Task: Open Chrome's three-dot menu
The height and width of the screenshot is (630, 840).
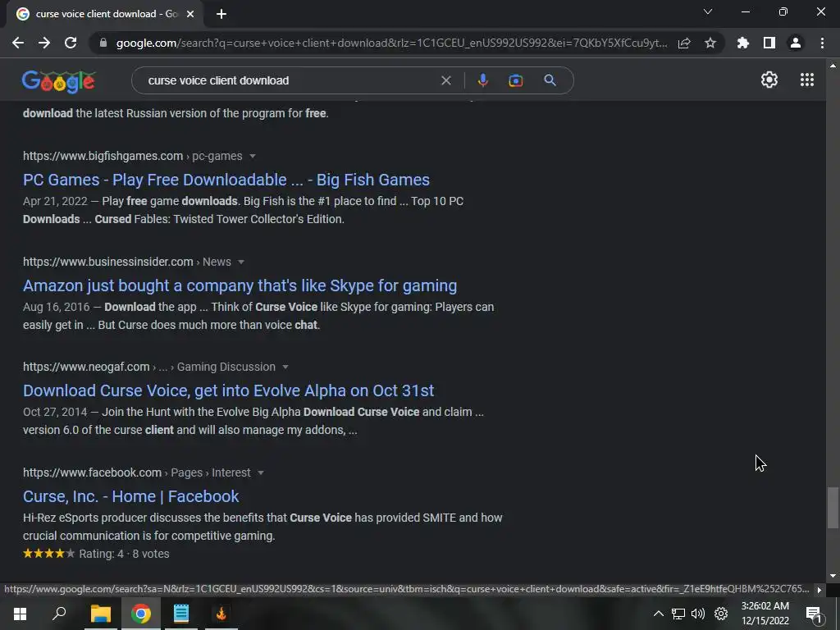Action: click(822, 43)
